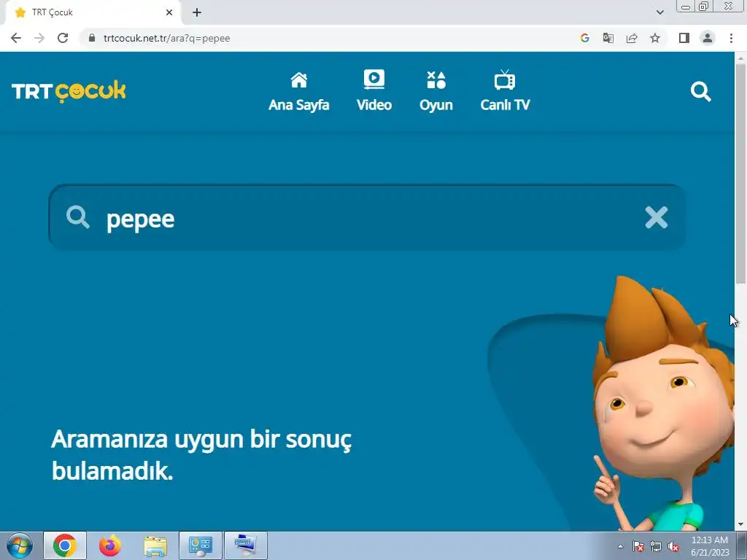Click the muted volume tray icon

[673, 546]
